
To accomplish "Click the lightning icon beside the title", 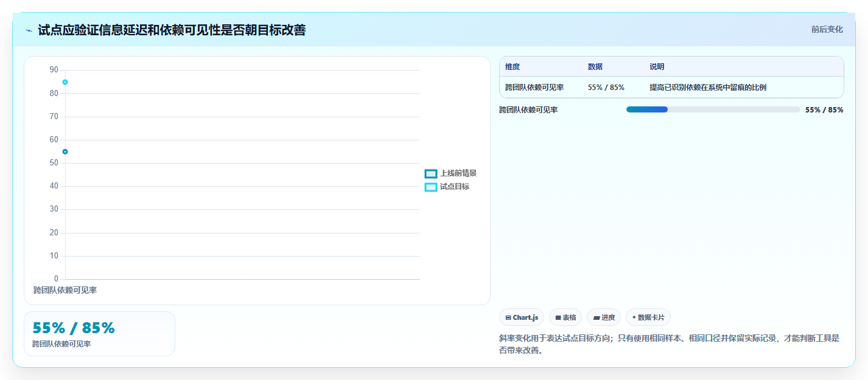I will [29, 30].
